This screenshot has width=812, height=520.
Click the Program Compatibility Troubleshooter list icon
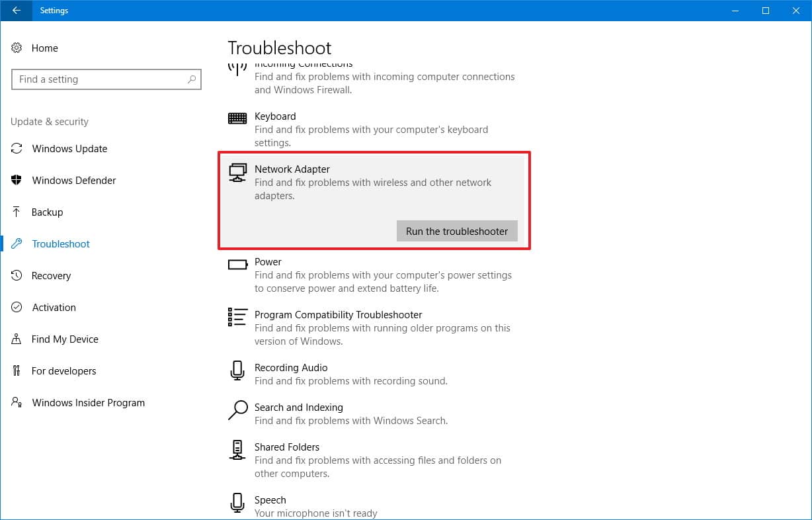(x=237, y=318)
